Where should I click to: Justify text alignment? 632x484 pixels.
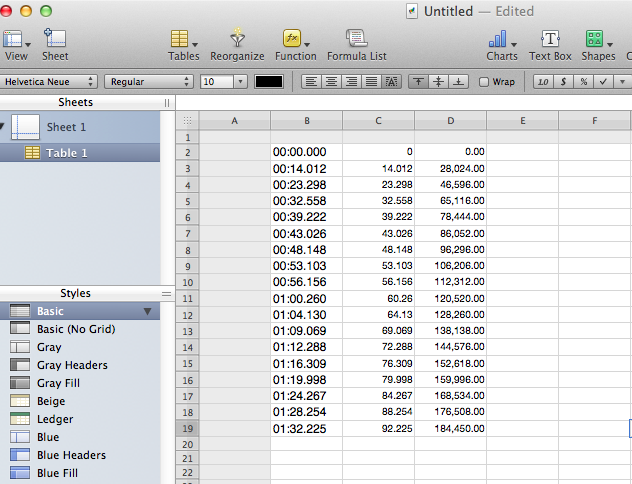[371, 82]
